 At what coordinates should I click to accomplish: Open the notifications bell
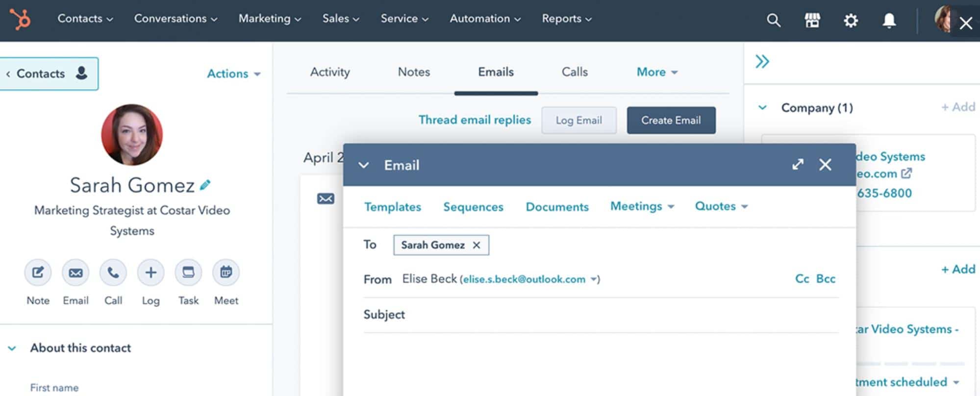[889, 21]
